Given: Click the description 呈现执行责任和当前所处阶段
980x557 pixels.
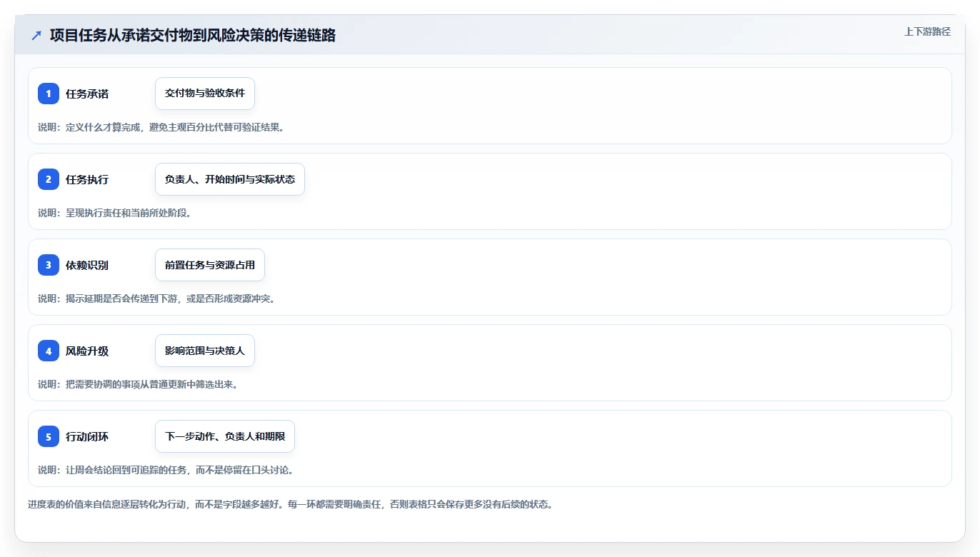Looking at the screenshot, I should coord(115,213).
